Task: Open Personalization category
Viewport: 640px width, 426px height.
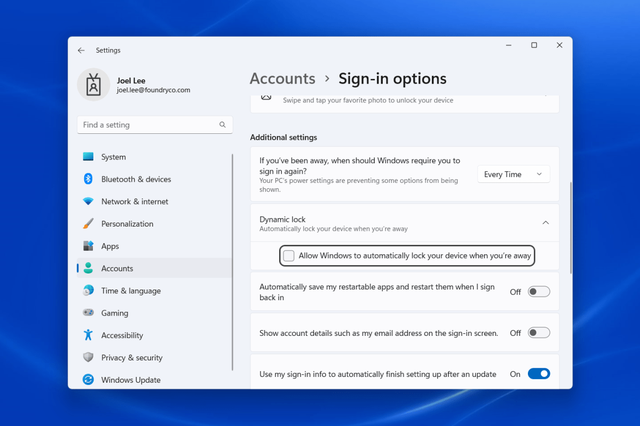Action: (154, 224)
